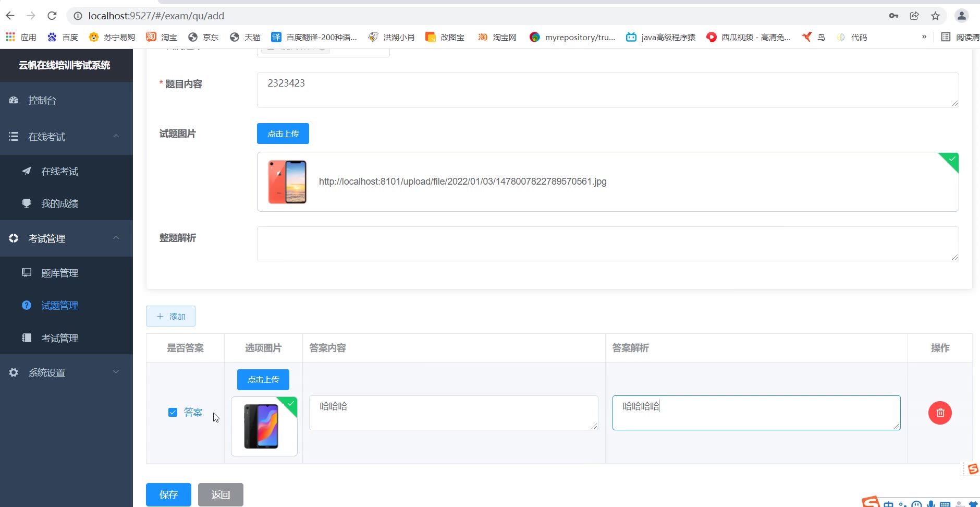The image size is (980, 507).
Task: Open 试题管理 in sidebar
Action: tap(66, 305)
